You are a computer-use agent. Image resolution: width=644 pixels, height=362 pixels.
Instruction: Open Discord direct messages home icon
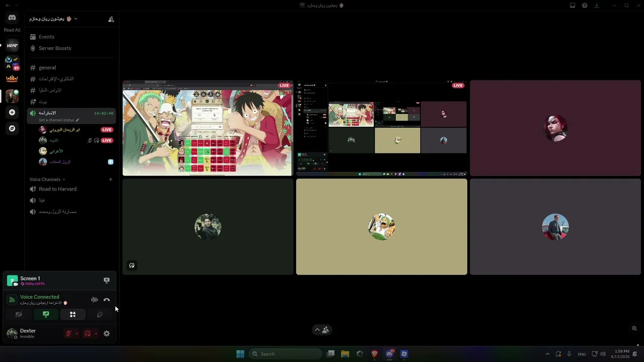pyautogui.click(x=12, y=18)
